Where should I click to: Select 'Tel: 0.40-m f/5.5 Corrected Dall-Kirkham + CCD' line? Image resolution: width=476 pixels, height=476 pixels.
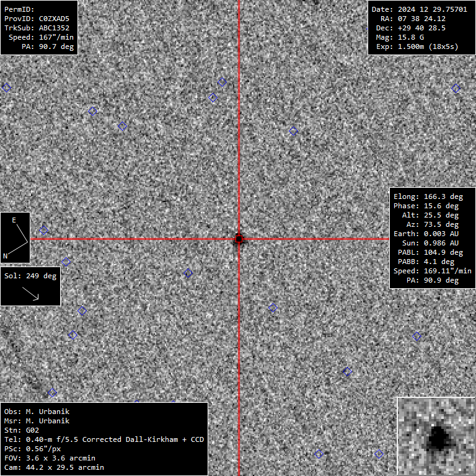point(104,439)
